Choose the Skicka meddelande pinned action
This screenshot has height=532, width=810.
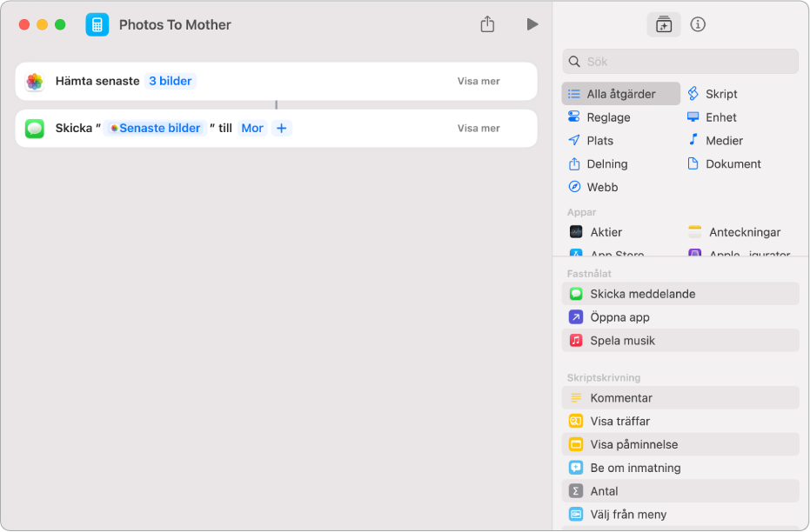[x=680, y=294]
